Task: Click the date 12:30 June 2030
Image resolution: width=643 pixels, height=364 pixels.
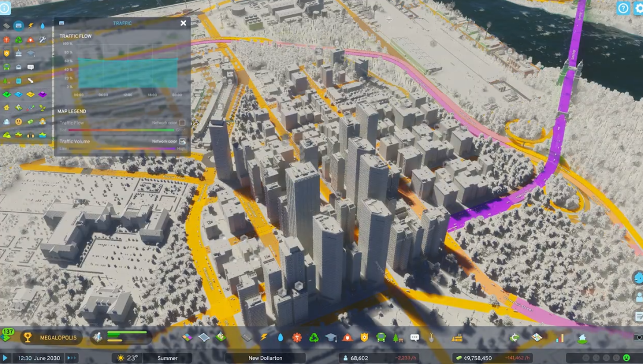Action: [x=39, y=358]
